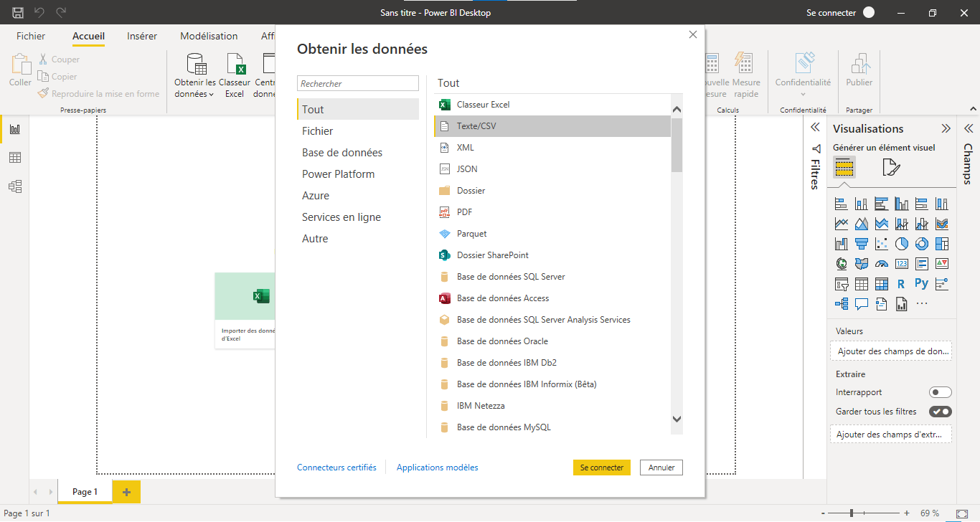Click the save icon in title bar
Viewport: 980px width, 522px height.
pyautogui.click(x=18, y=12)
